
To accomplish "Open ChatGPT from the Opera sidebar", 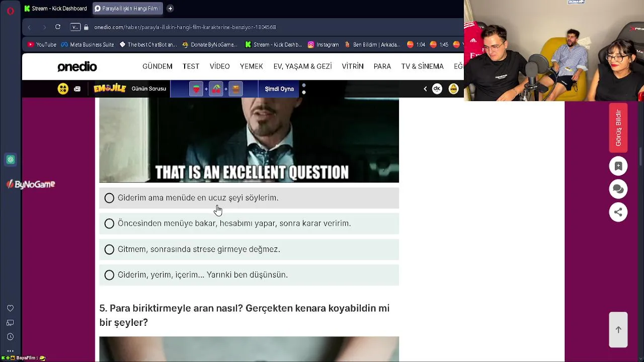I will point(11,160).
